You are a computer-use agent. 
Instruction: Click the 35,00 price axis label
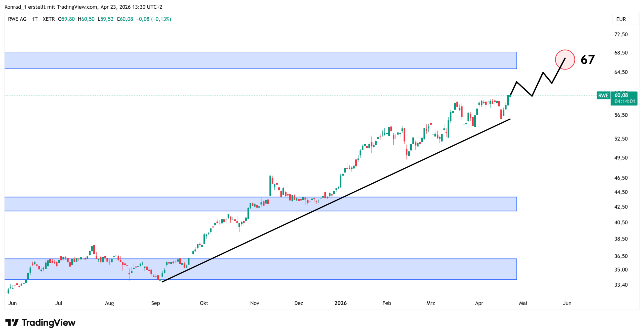point(621,270)
